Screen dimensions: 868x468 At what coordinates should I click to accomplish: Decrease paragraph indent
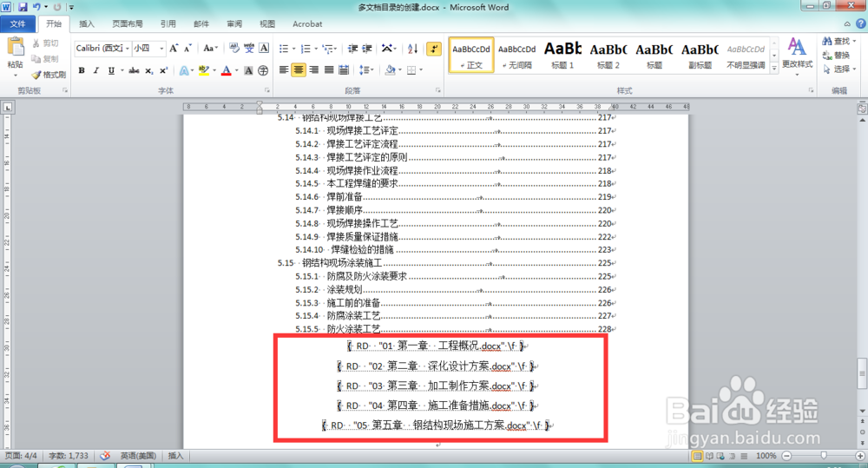(x=352, y=49)
